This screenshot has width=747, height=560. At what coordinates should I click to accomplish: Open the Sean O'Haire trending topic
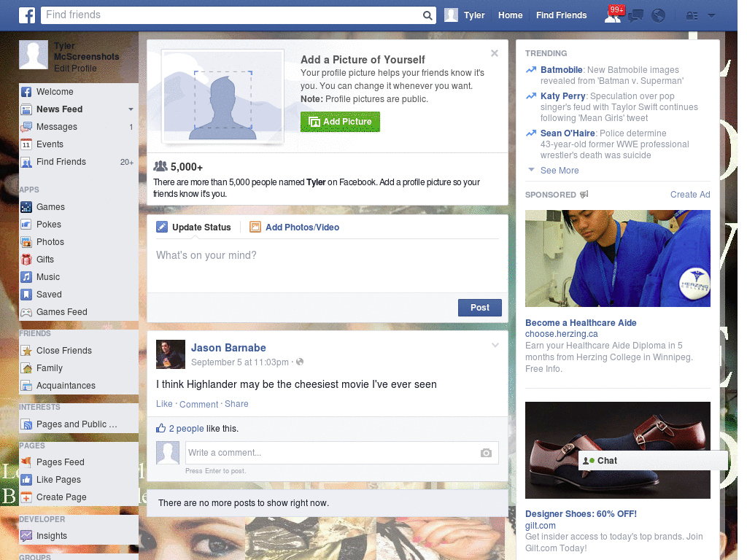point(568,133)
